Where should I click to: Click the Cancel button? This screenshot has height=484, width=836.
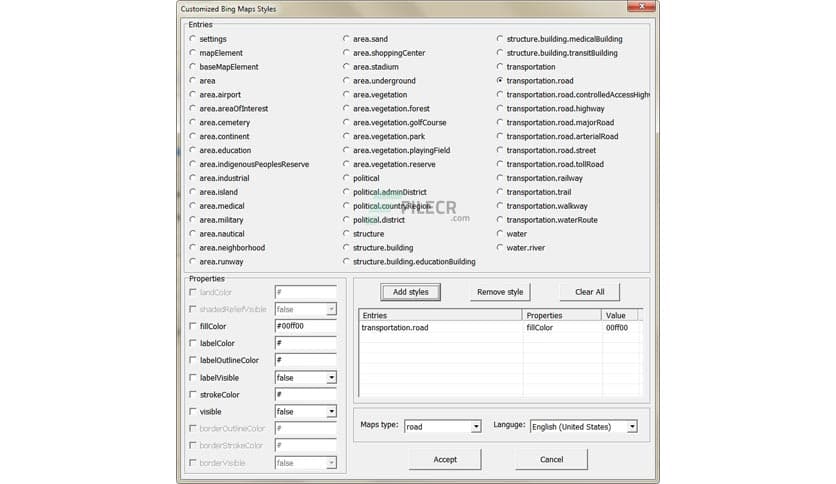pos(551,459)
